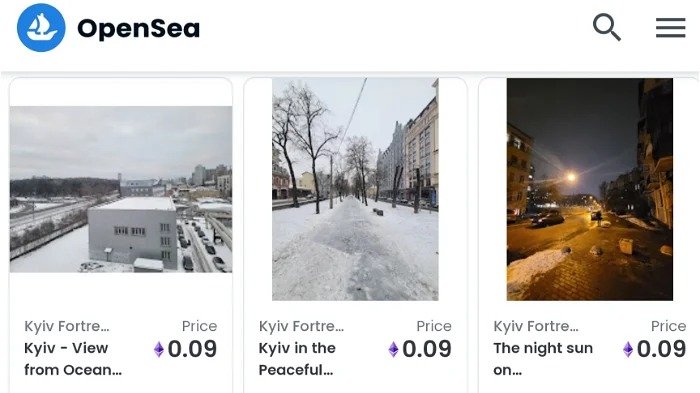Click Kyiv Fortre... collection name on second card
Screen dimensions: 700x393
pyautogui.click(x=301, y=326)
